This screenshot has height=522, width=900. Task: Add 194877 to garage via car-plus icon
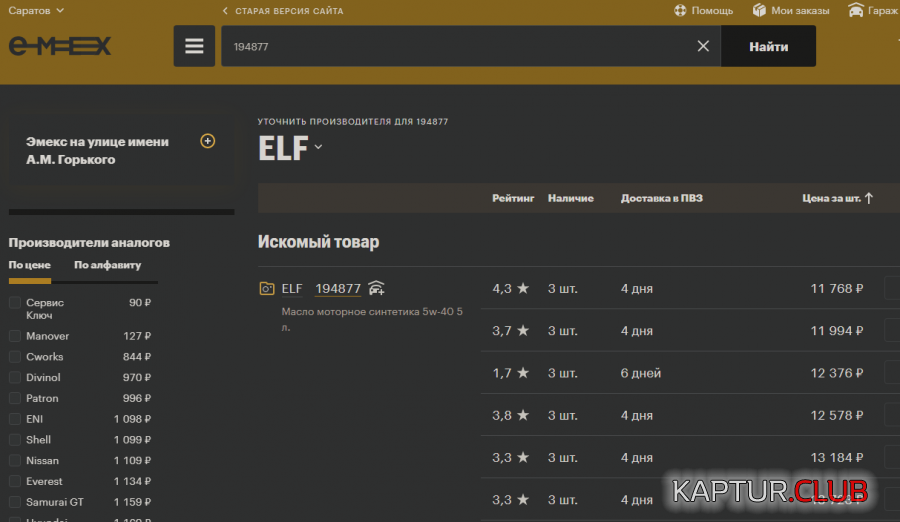click(x=377, y=288)
